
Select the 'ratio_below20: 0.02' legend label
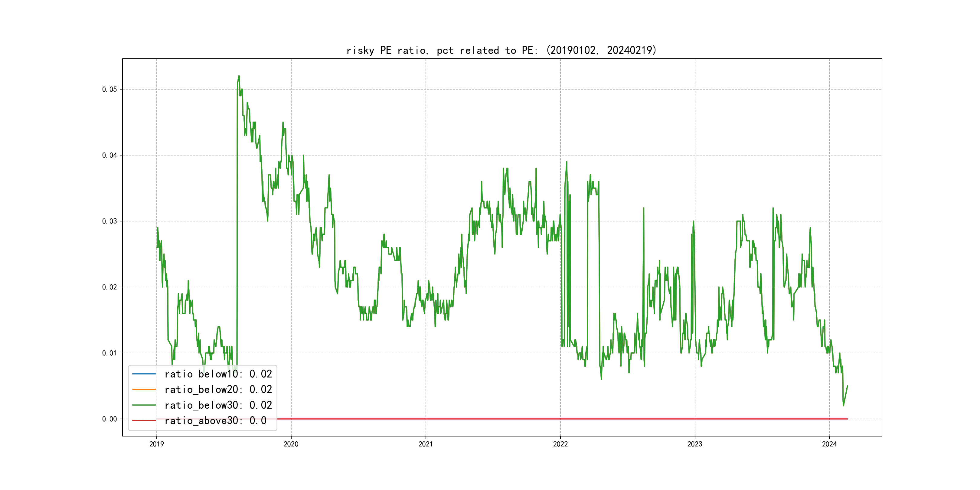tap(218, 390)
